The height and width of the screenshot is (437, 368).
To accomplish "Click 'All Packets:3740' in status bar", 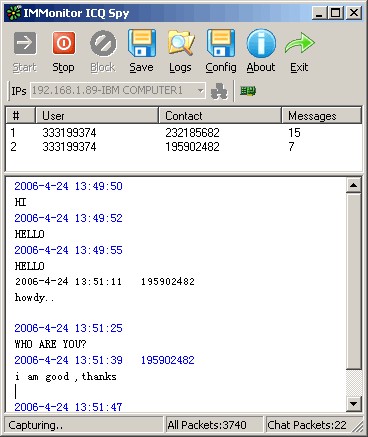I will (x=207, y=425).
